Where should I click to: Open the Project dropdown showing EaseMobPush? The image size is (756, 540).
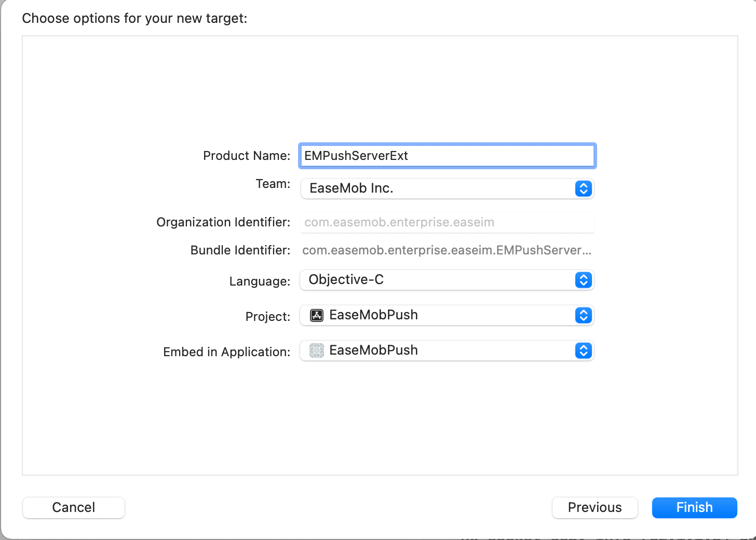coord(447,315)
